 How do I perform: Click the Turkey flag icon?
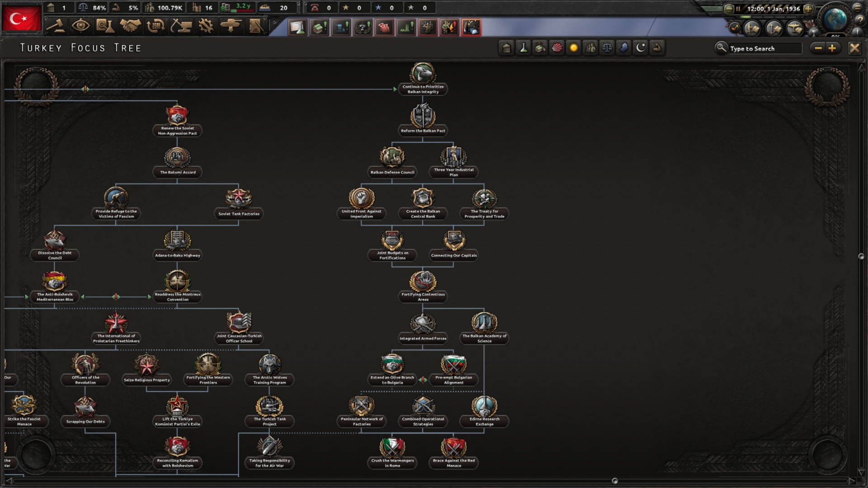click(21, 19)
